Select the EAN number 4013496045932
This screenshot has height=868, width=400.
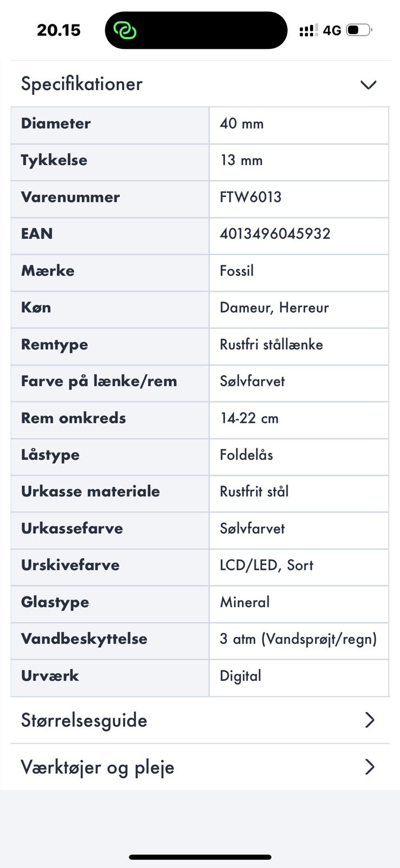click(275, 234)
